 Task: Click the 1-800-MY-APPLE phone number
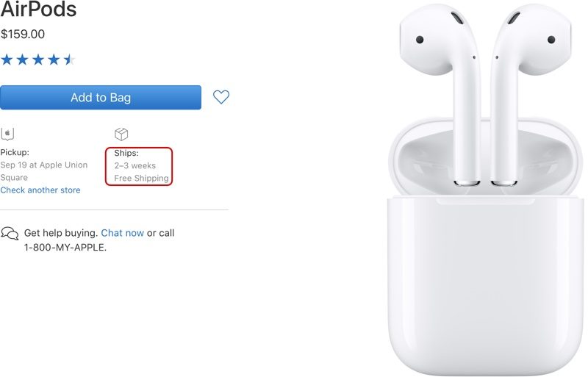coord(65,248)
